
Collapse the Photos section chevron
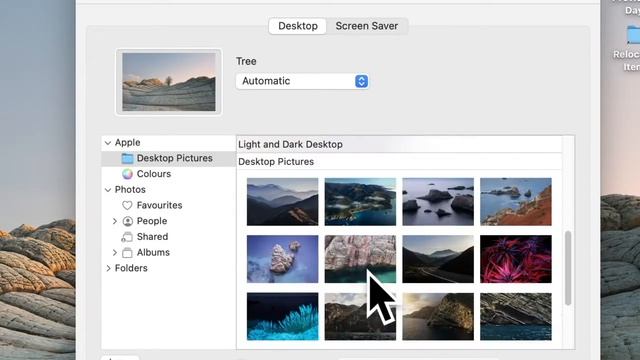pyautogui.click(x=108, y=190)
